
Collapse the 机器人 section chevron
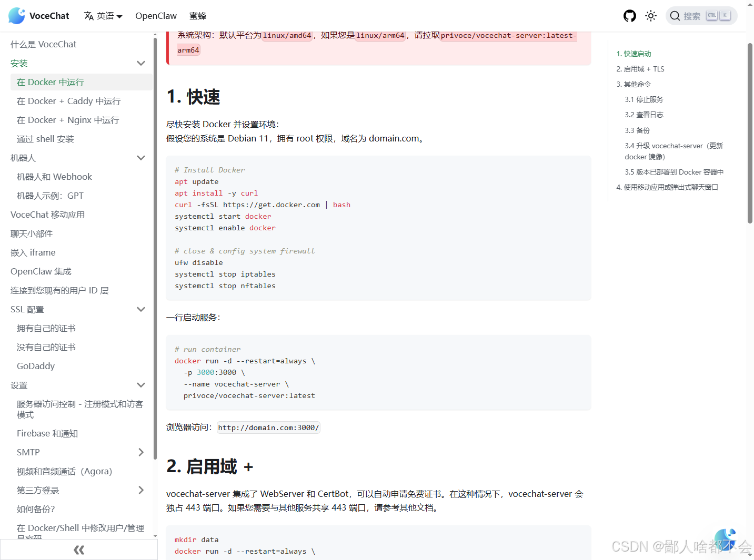141,158
